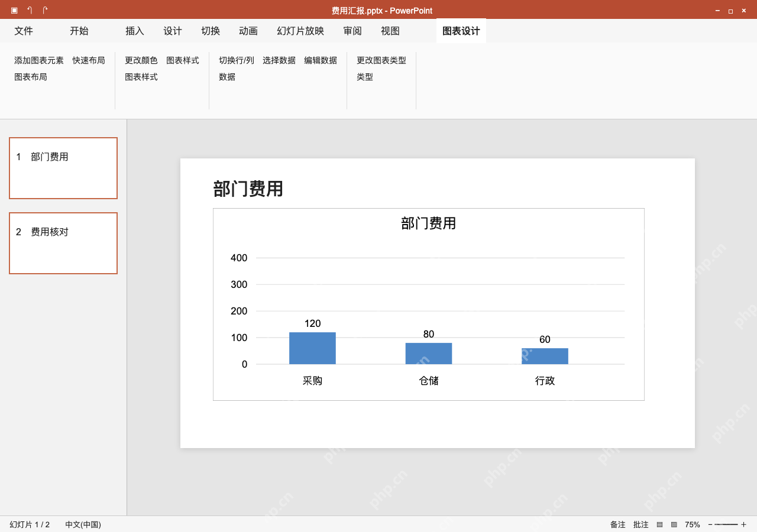
Task: Click the zoom out minus icon
Action: click(x=710, y=524)
